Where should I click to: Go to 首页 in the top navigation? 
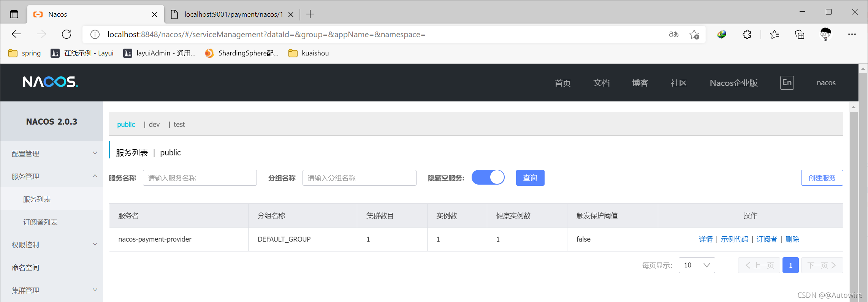pos(562,83)
